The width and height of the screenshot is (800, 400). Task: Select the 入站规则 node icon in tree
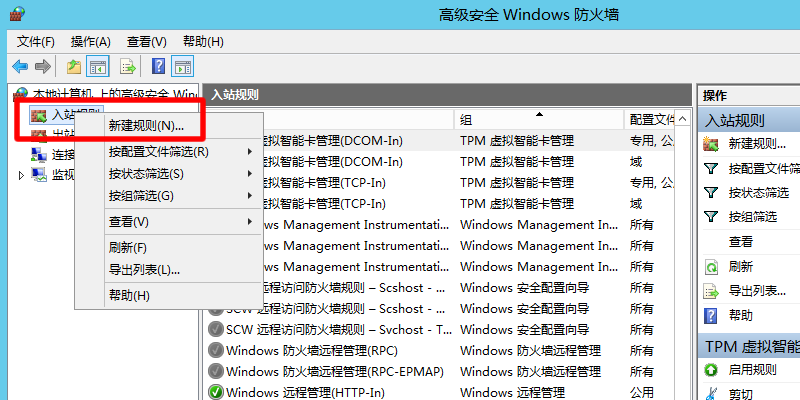pyautogui.click(x=39, y=116)
